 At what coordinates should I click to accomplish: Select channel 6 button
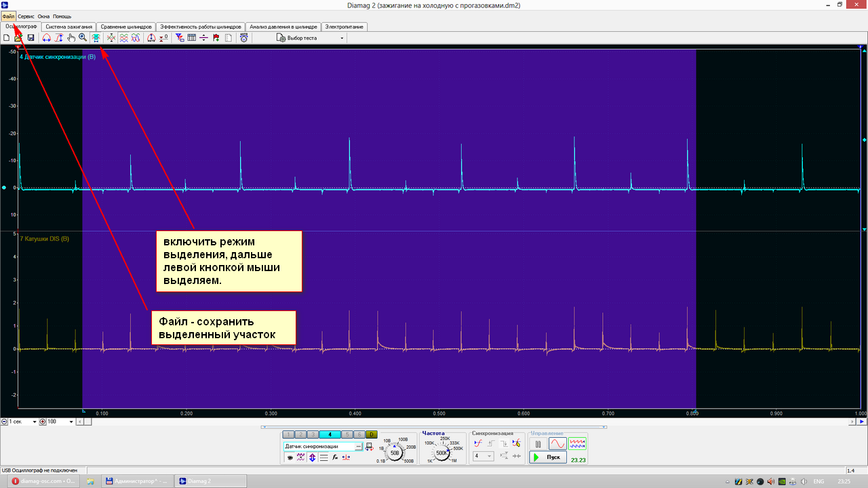(x=359, y=434)
